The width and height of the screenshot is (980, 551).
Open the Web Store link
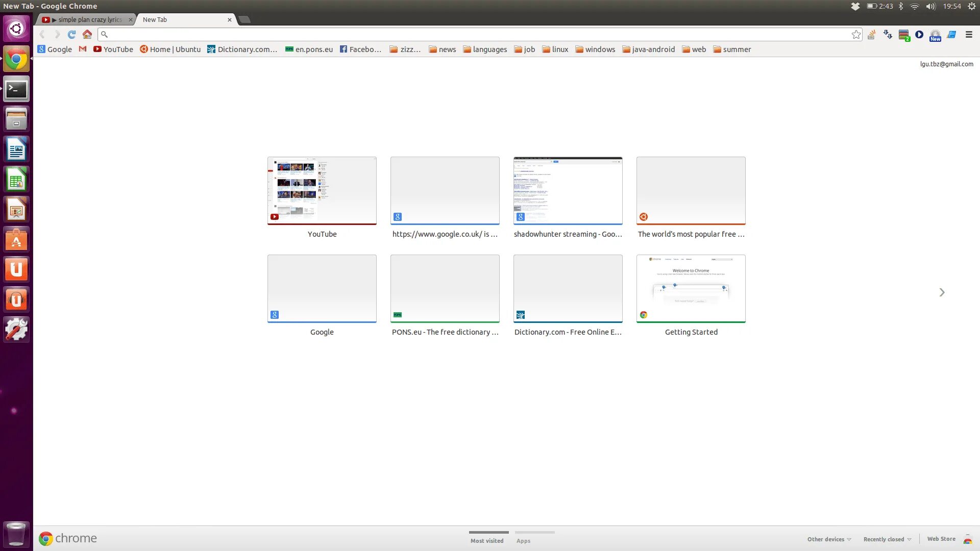pyautogui.click(x=941, y=539)
